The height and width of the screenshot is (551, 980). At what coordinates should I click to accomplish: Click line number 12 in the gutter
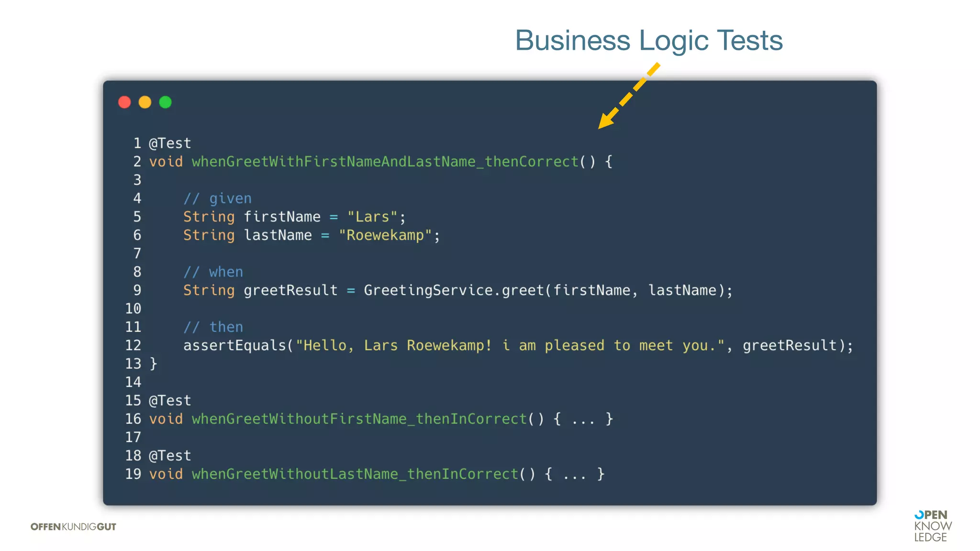click(133, 345)
